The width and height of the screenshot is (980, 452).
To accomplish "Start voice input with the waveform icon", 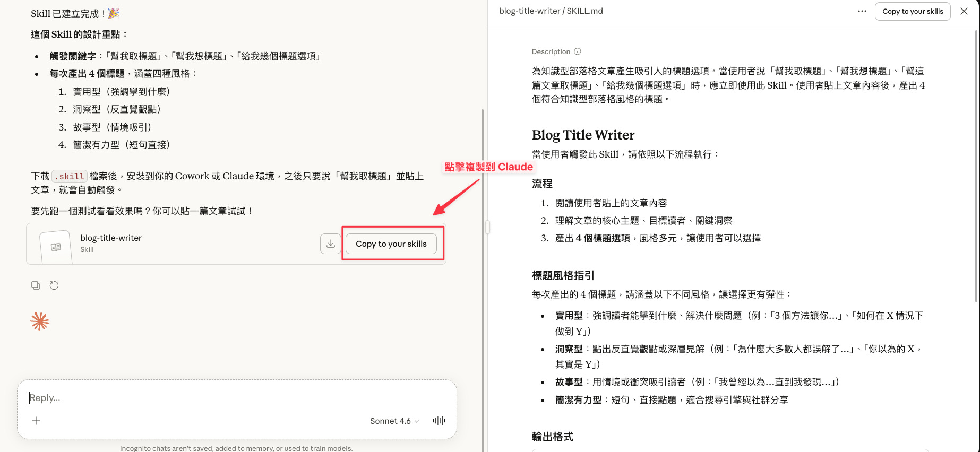I will pos(439,421).
